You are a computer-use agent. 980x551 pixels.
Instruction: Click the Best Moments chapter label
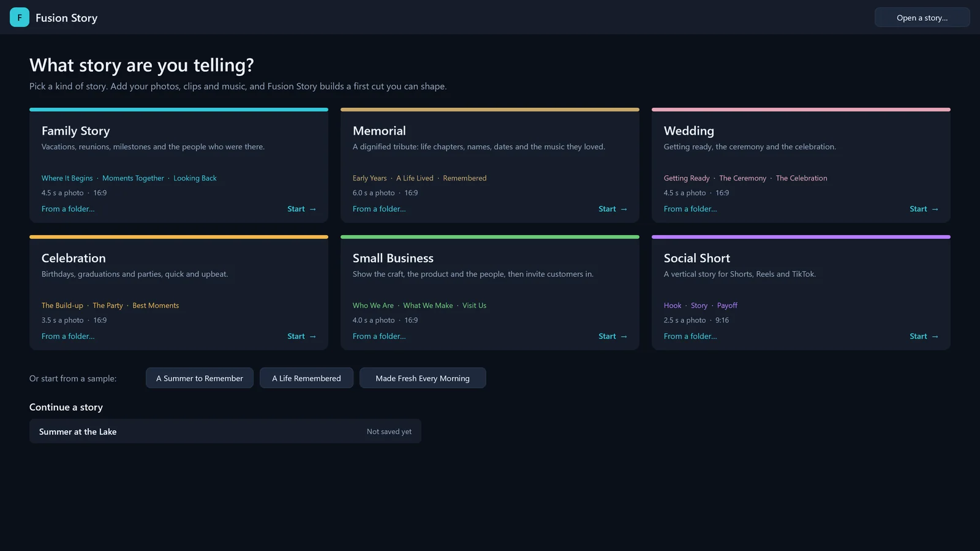156,305
